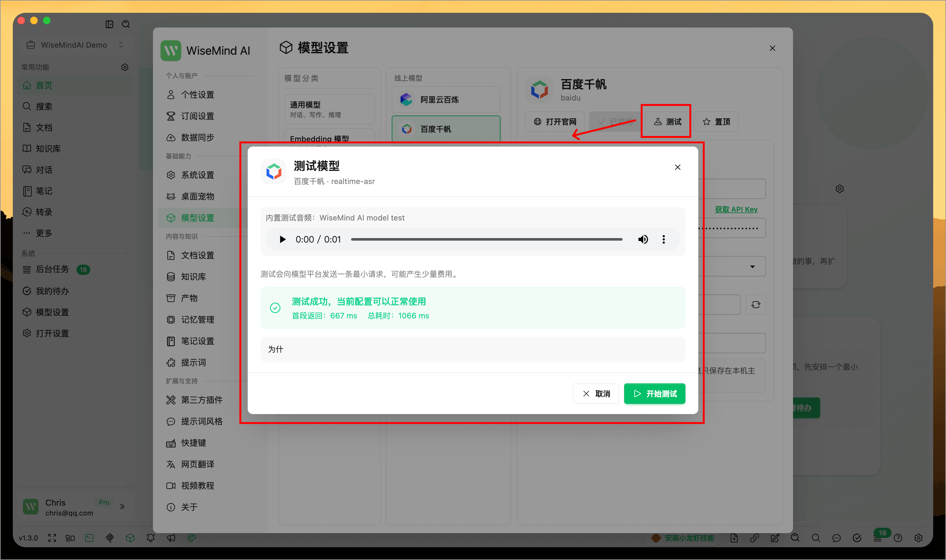Open 打开官网 for 百度千帆
Image resolution: width=946 pixels, height=560 pixels.
[x=555, y=122]
